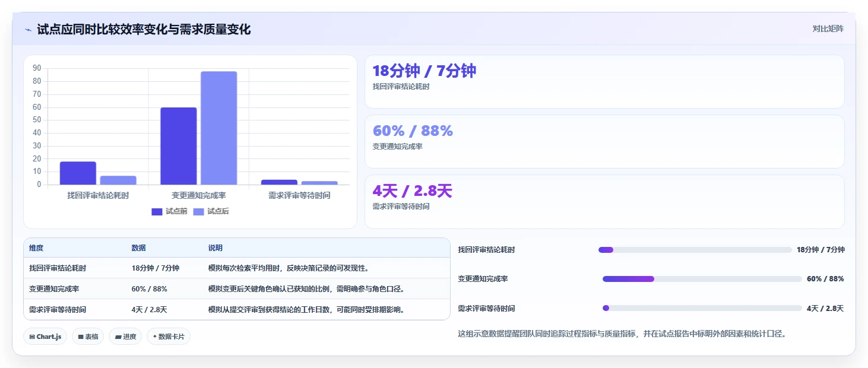
Task: Click the panel title 试点应同时比较效率变化与需求质量变化
Action: click(x=144, y=29)
